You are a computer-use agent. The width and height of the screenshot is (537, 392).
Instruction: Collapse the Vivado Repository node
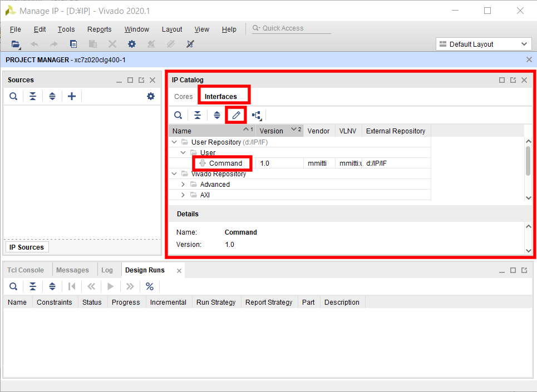pyautogui.click(x=174, y=174)
